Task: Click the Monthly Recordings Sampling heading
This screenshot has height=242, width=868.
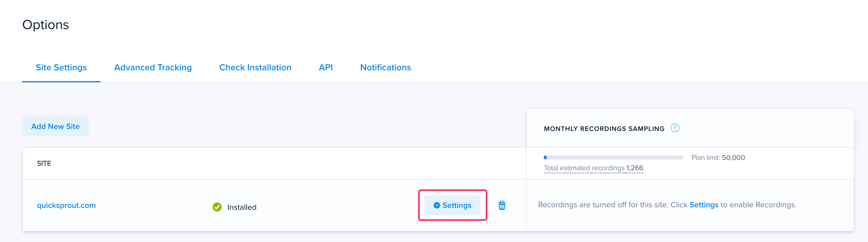Action: click(604, 129)
